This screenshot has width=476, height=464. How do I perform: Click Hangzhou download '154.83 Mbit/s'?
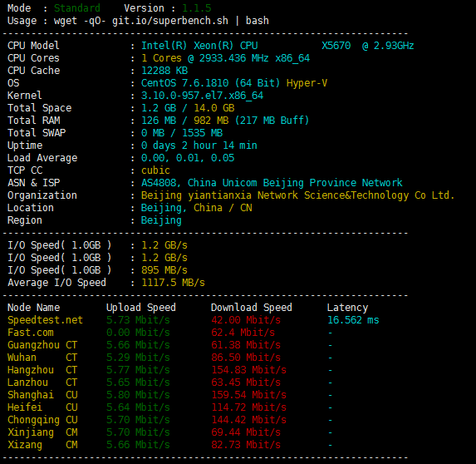[248, 370]
